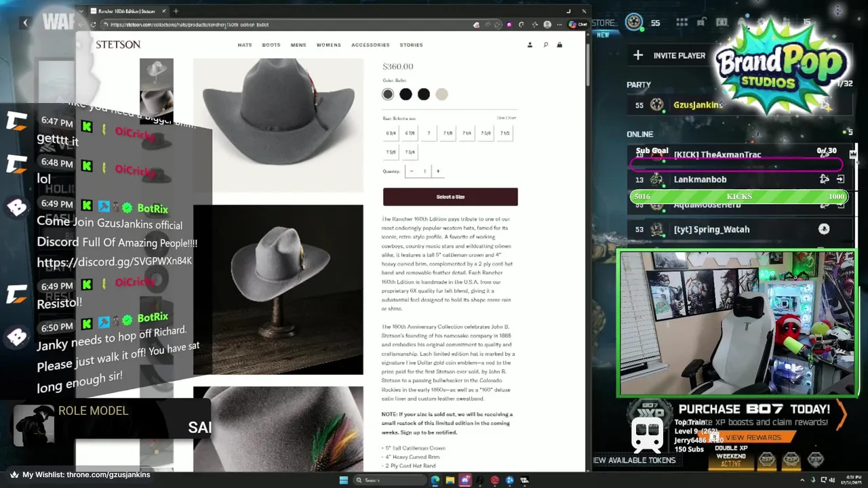
Task: Increase quantity with the plus button
Action: pyautogui.click(x=438, y=171)
